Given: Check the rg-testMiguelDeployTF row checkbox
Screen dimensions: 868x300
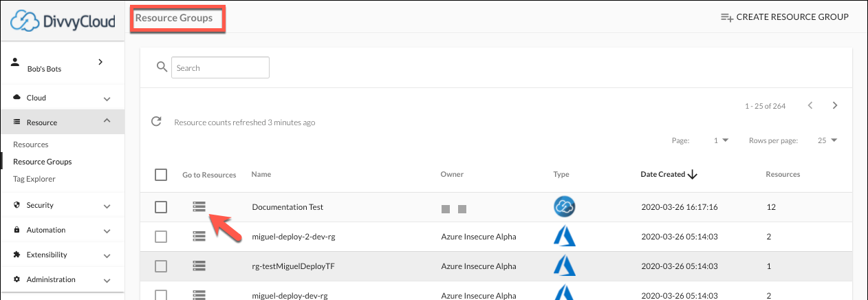Looking at the screenshot, I should [x=161, y=266].
